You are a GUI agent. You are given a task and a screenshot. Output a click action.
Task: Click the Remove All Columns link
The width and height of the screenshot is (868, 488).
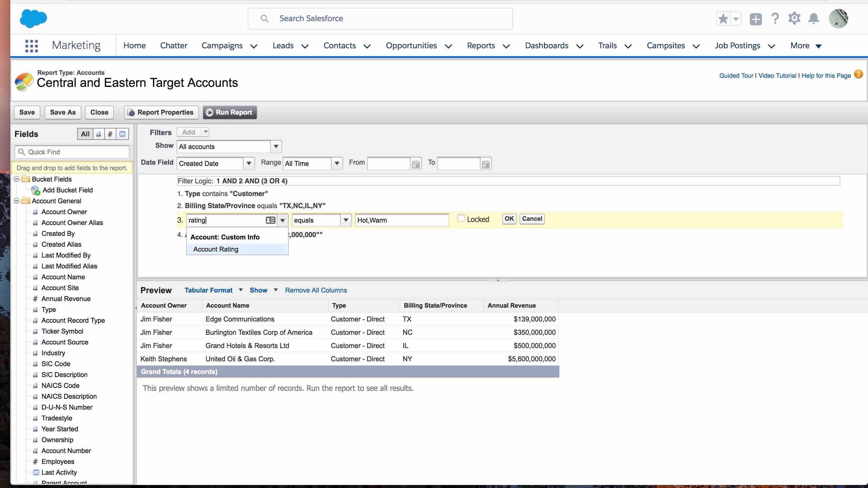click(x=316, y=290)
